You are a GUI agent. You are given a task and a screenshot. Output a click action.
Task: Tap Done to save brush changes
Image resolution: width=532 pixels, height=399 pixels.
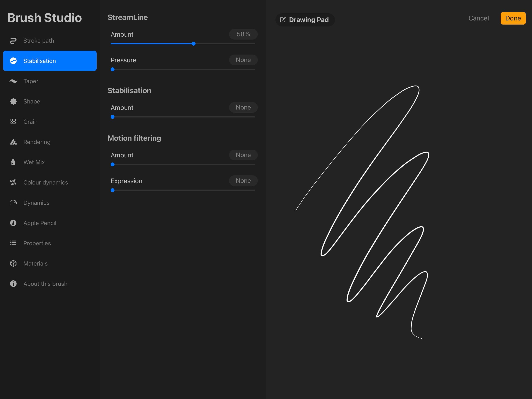[513, 18]
